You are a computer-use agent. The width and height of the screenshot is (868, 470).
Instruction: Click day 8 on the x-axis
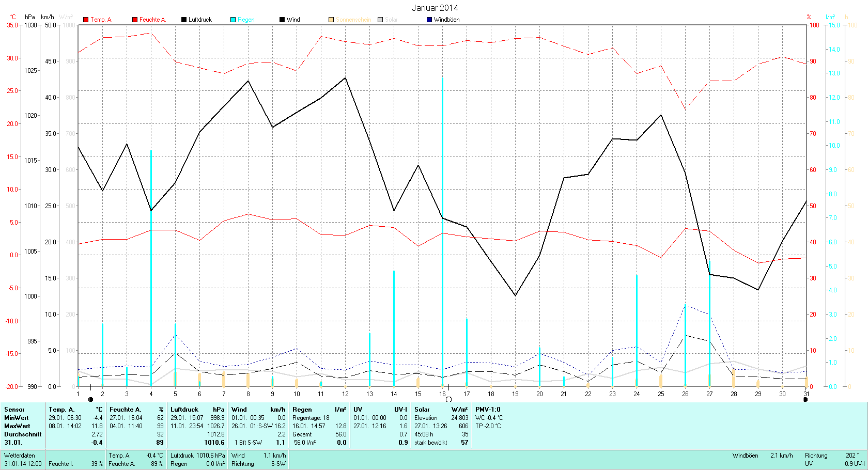tap(248, 394)
